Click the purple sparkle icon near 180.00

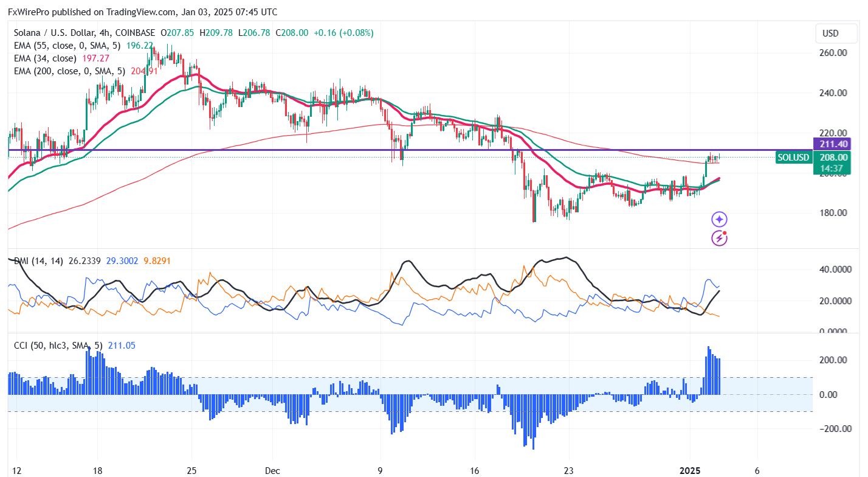(720, 220)
